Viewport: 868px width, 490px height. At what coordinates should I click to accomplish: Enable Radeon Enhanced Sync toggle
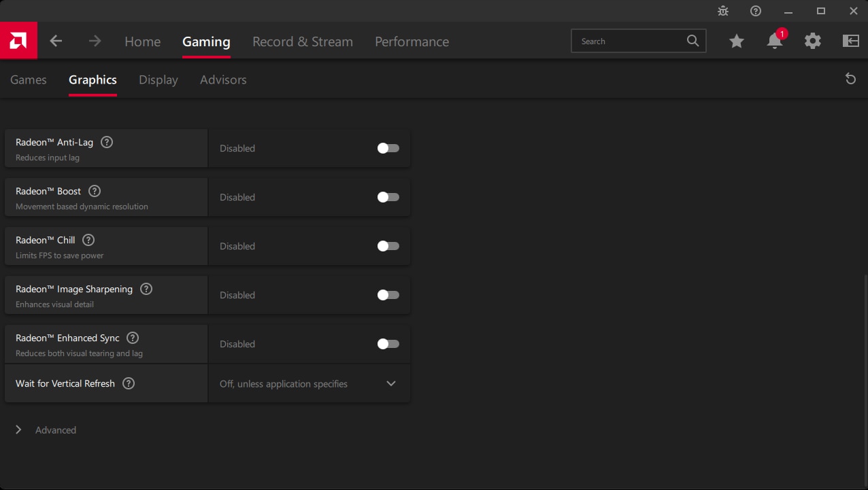(x=388, y=344)
